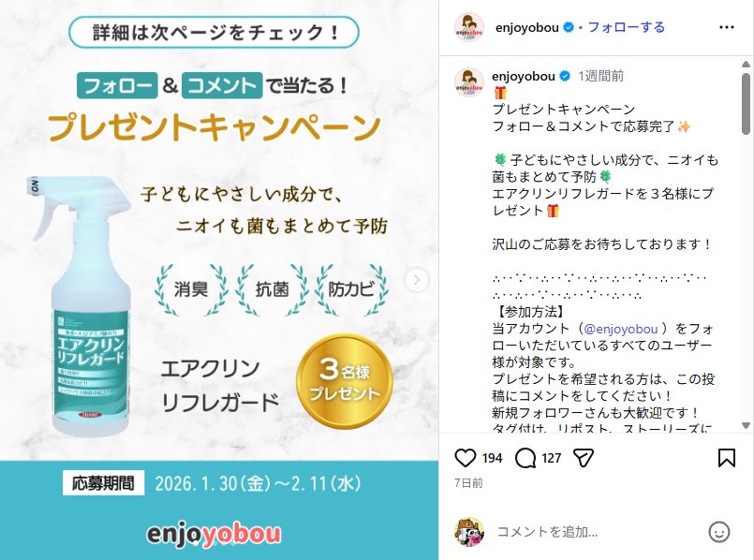This screenshot has height=560, width=754.
Task: Open the emoji picker smiley icon
Action: pyautogui.click(x=719, y=532)
